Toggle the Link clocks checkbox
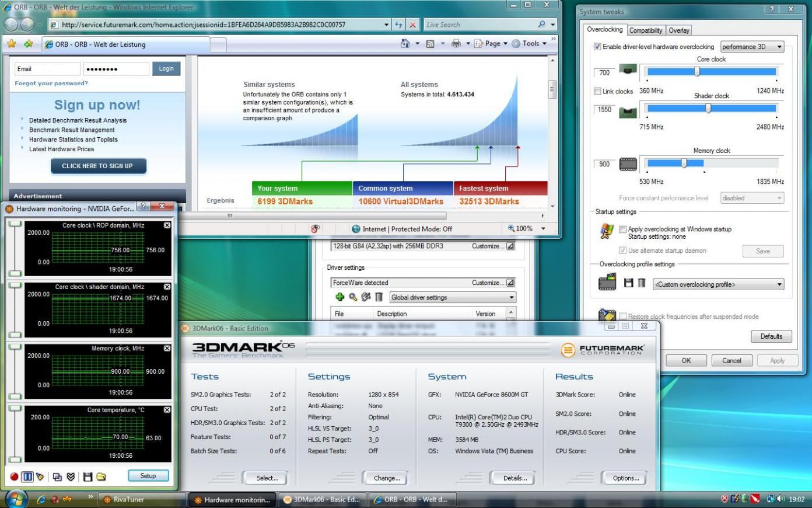812x508 pixels. (597, 91)
